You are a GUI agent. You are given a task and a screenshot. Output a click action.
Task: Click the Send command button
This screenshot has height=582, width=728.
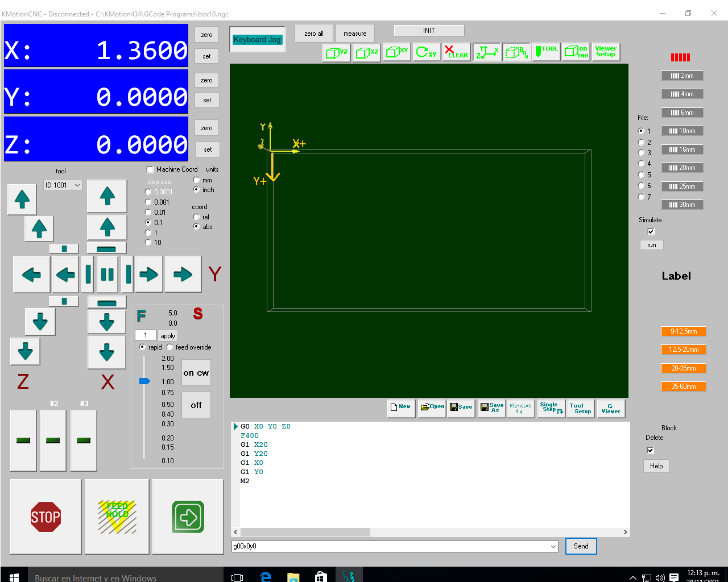pos(581,546)
